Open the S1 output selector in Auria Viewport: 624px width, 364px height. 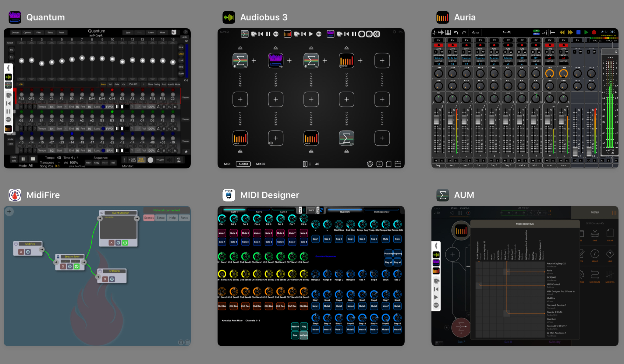coord(439,64)
